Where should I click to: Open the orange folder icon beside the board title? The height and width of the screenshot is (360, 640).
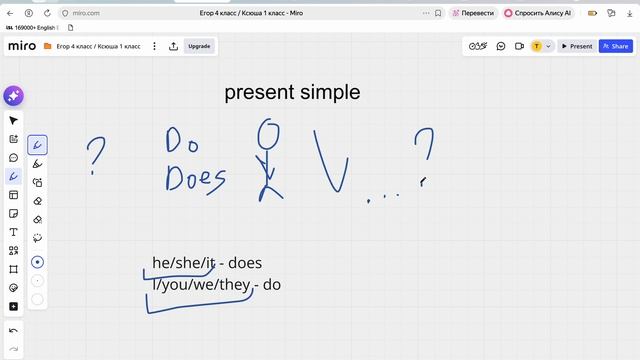click(47, 46)
